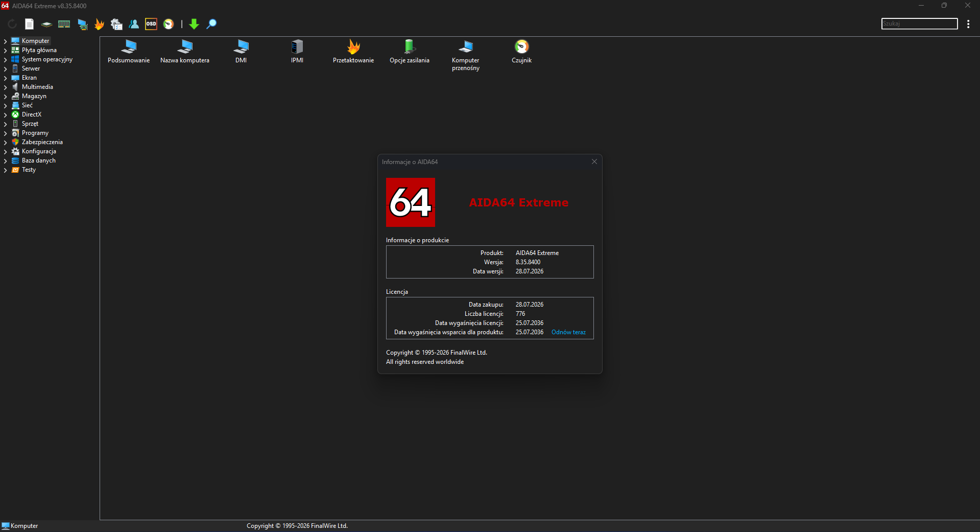Close the Informacje o AIDA64 dialog
The height and width of the screenshot is (532, 980).
594,161
